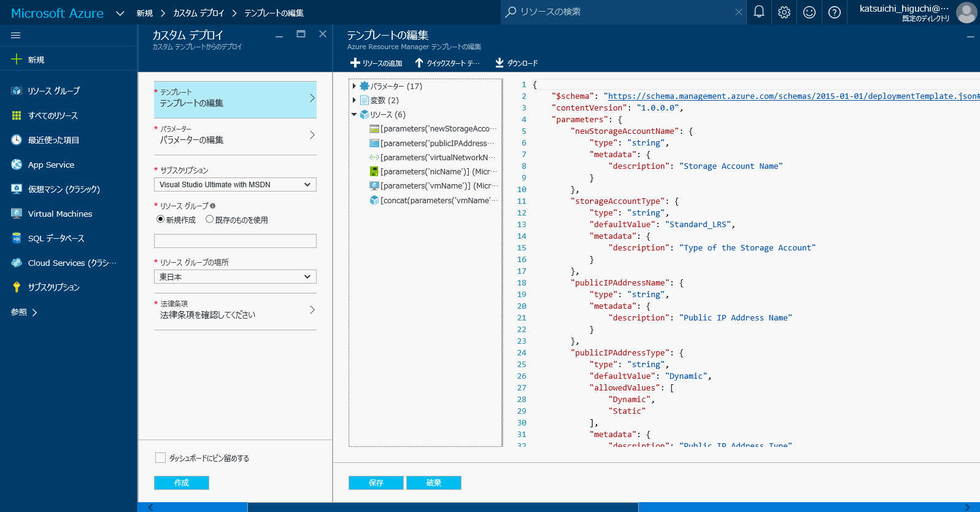The height and width of the screenshot is (512, 980).
Task: Click the 破棄 button
Action: pos(434,483)
